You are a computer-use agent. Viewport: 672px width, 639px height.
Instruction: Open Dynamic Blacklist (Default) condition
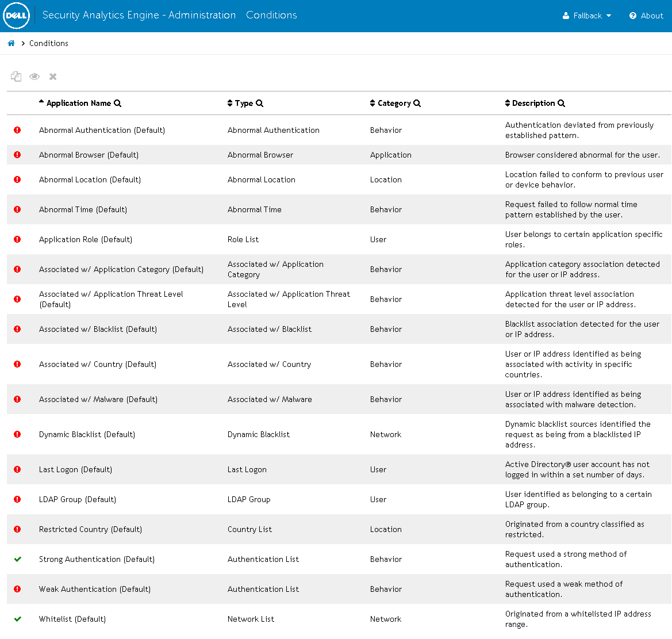87,434
